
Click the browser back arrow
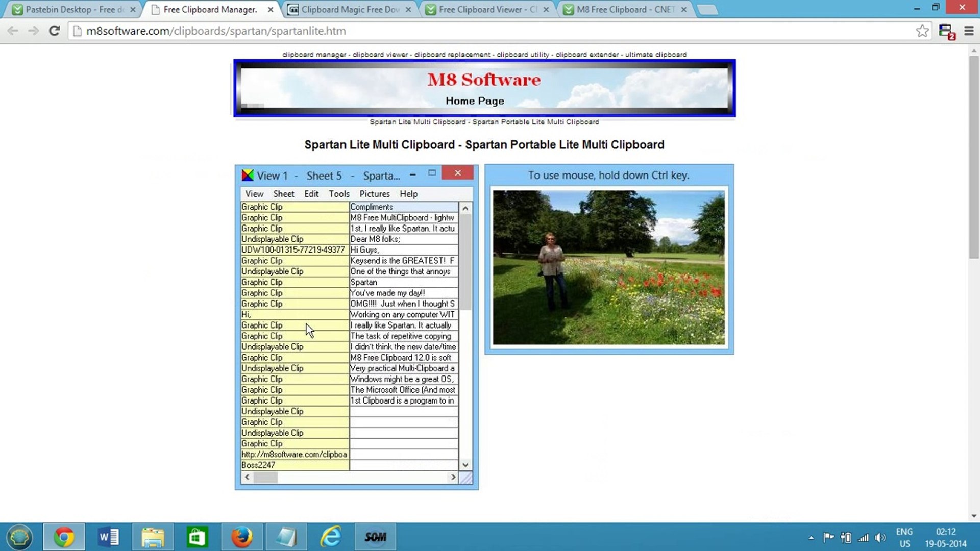point(13,31)
